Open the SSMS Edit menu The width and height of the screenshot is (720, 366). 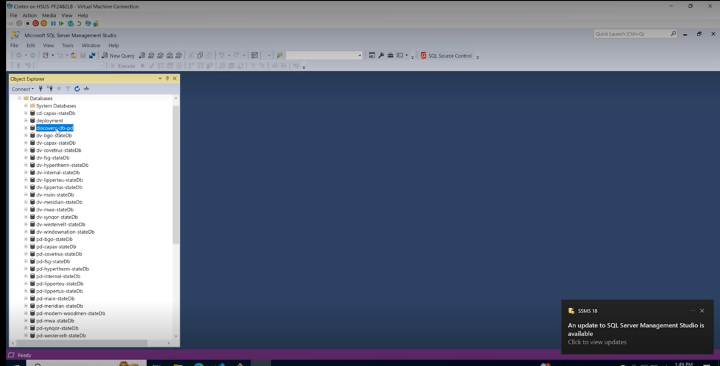coord(30,45)
